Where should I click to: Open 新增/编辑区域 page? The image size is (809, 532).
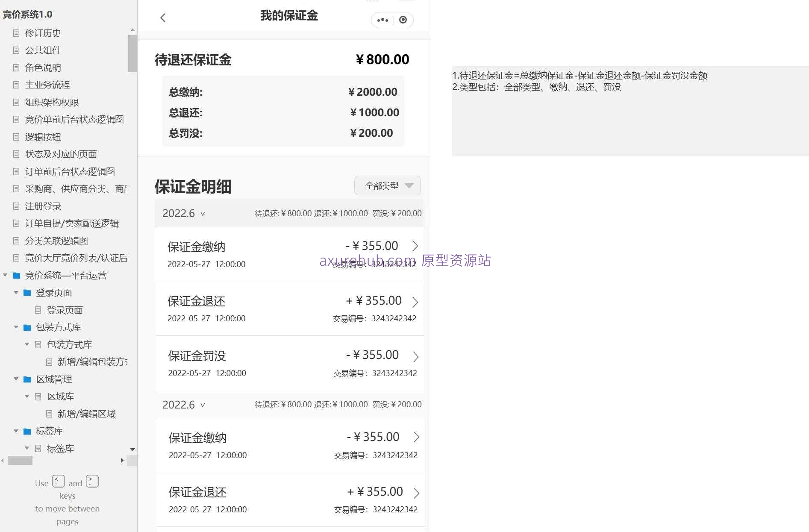coord(86,414)
